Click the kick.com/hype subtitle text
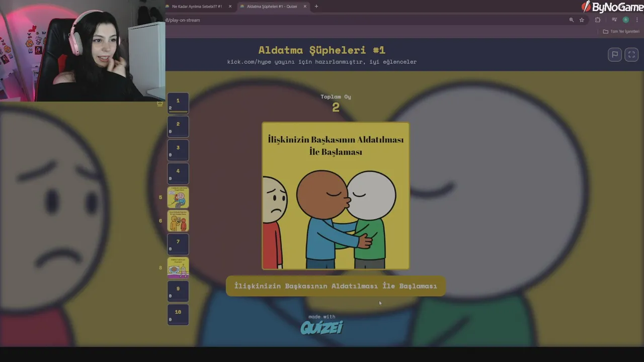This screenshot has height=362, width=644. pos(322,62)
